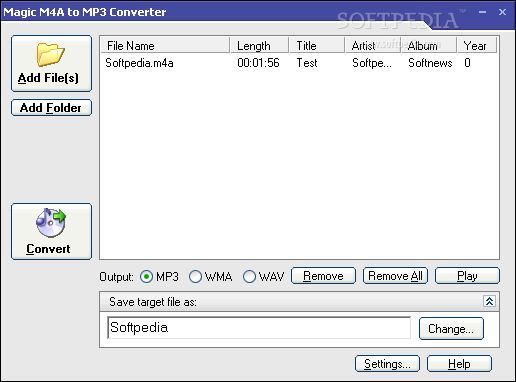
Task: Minimize the converter window
Action: coord(482,12)
